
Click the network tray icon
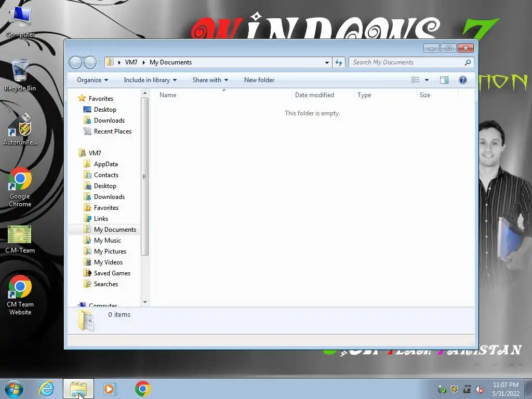467,390
